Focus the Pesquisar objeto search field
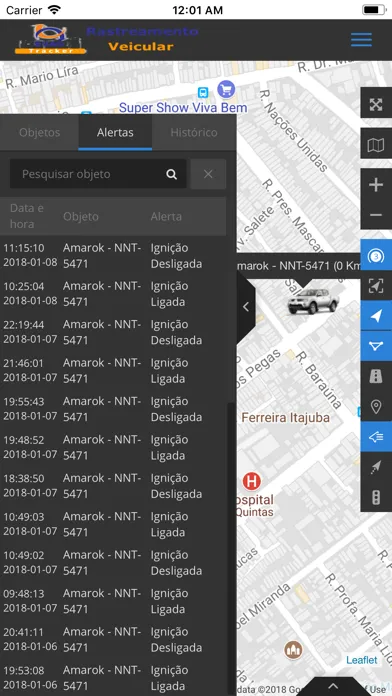The height and width of the screenshot is (696, 392). (x=98, y=174)
